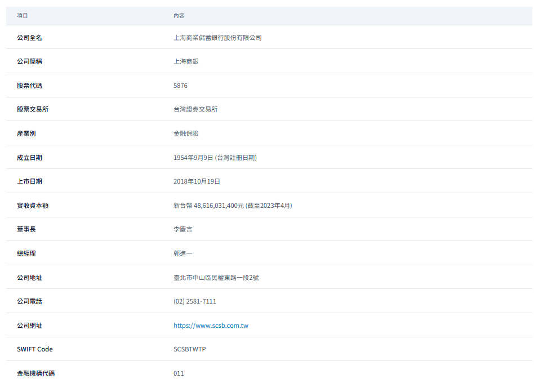This screenshot has width=534, height=392.
Task: Select general manager name 郭進一
Action: click(x=183, y=253)
